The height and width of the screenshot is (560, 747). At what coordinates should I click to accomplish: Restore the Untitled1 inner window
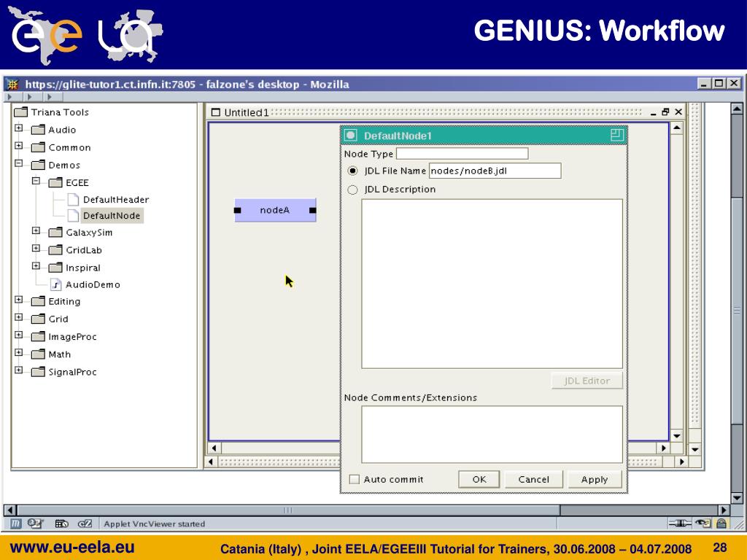pyautogui.click(x=665, y=112)
